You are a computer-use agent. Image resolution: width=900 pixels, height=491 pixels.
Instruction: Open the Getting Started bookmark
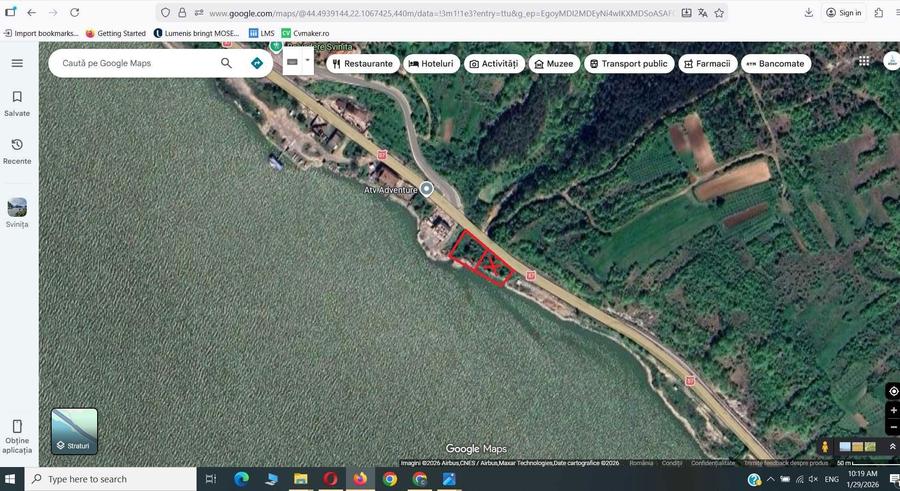tap(115, 33)
